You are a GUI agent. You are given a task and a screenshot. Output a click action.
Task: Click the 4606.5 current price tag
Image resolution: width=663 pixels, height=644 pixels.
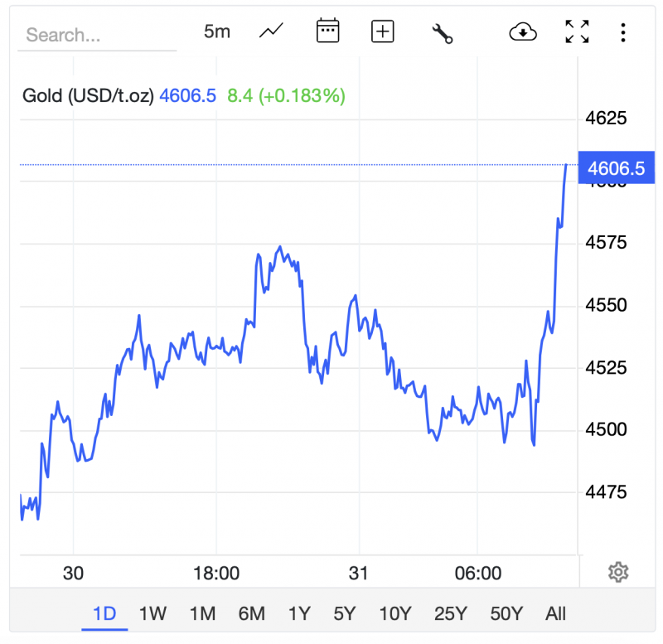(616, 168)
